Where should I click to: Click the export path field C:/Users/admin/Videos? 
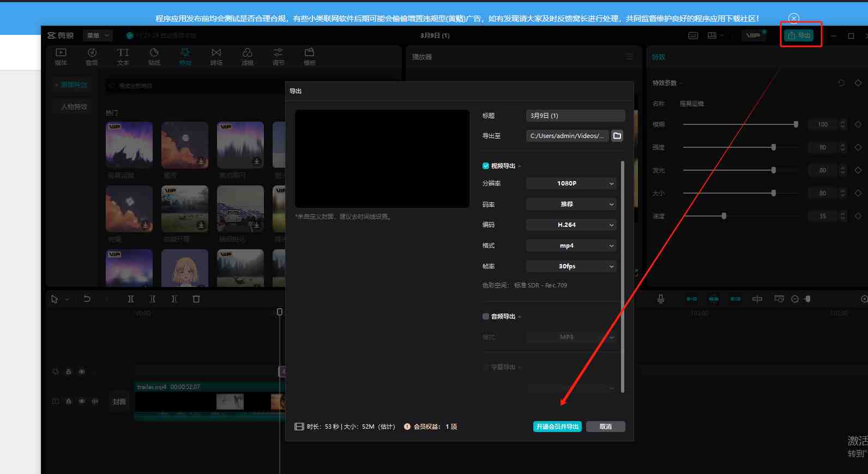tap(568, 136)
